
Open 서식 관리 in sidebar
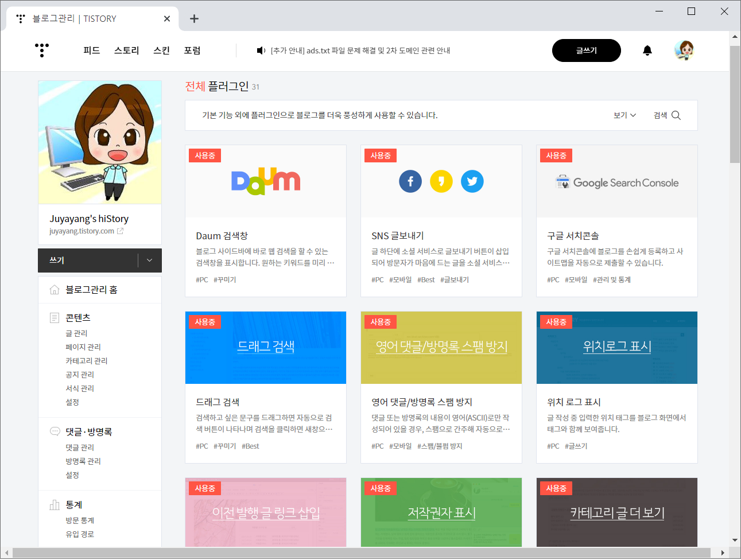(80, 388)
